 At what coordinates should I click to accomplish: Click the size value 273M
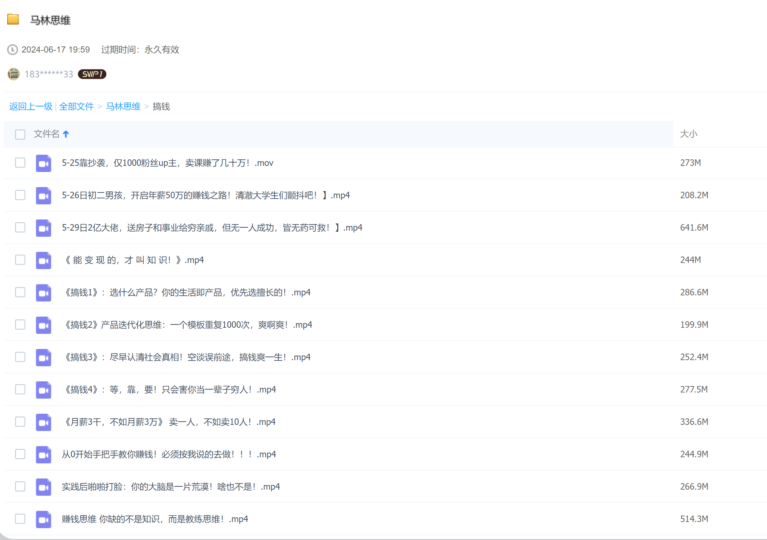click(x=690, y=163)
